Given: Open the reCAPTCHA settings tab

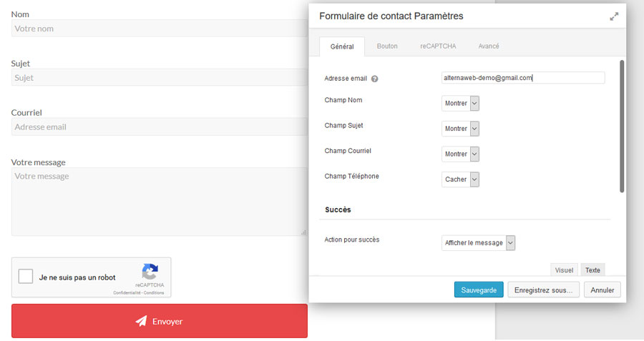Looking at the screenshot, I should pos(436,46).
